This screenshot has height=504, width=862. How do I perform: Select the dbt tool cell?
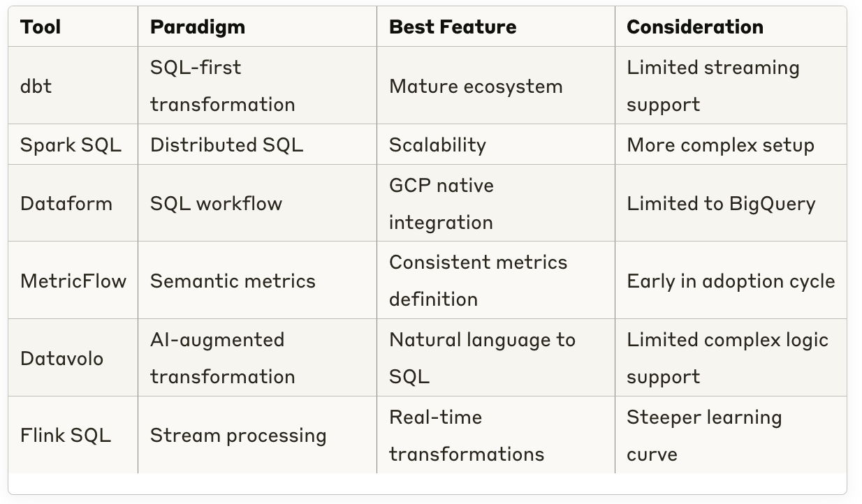[36, 86]
